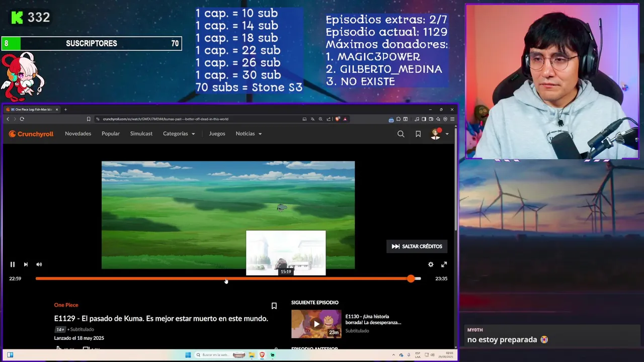Screen dimensions: 644x362
Task: Open the Simulcast menu item
Action: click(x=141, y=134)
